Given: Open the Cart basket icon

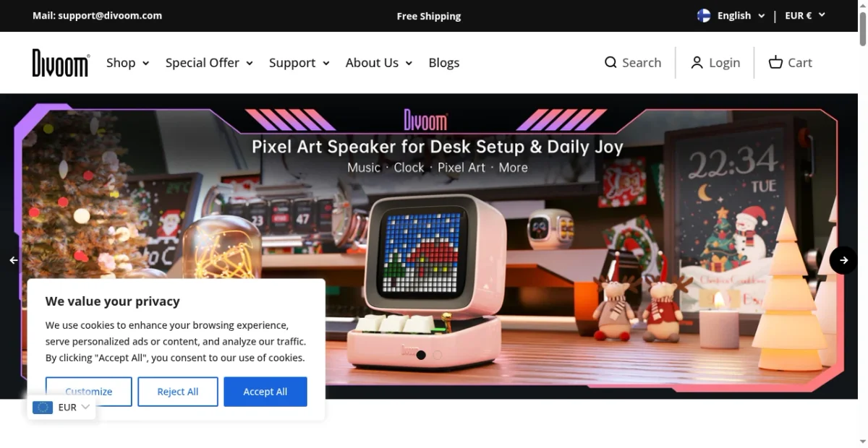Looking at the screenshot, I should [775, 63].
